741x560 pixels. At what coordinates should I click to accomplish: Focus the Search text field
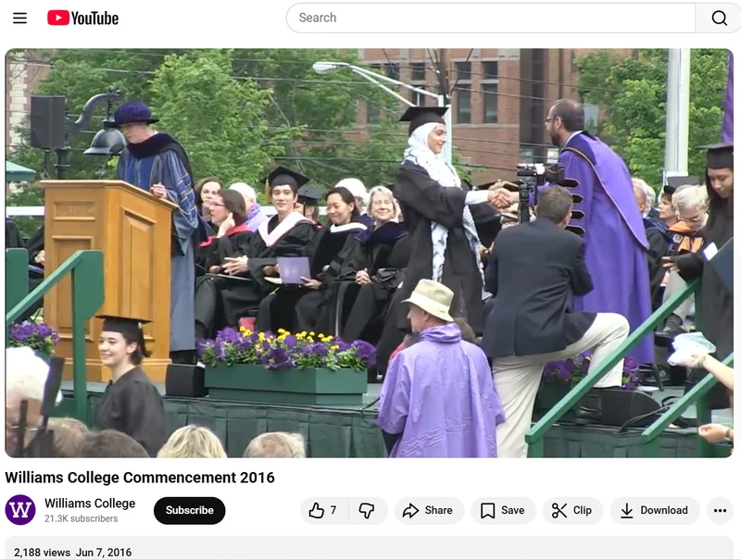[491, 18]
